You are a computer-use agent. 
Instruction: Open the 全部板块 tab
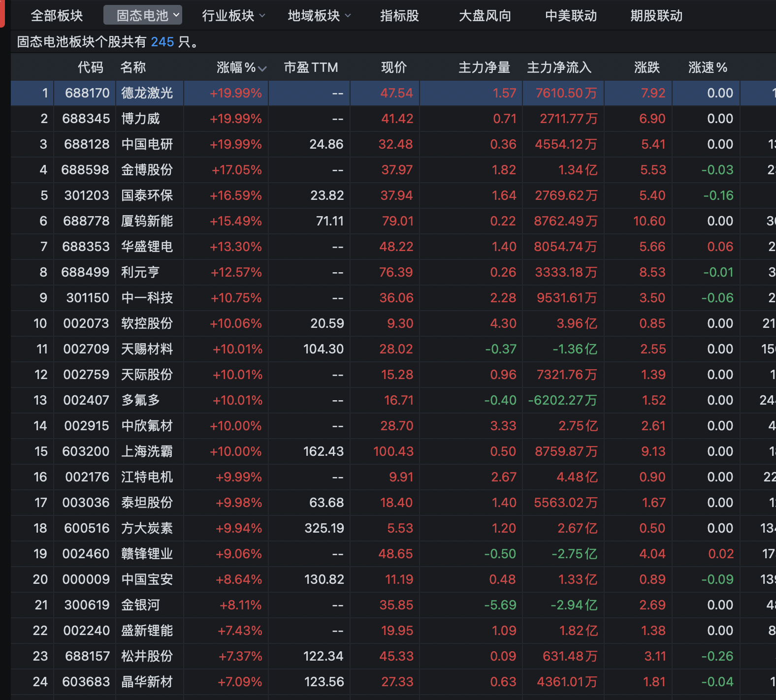click(57, 16)
